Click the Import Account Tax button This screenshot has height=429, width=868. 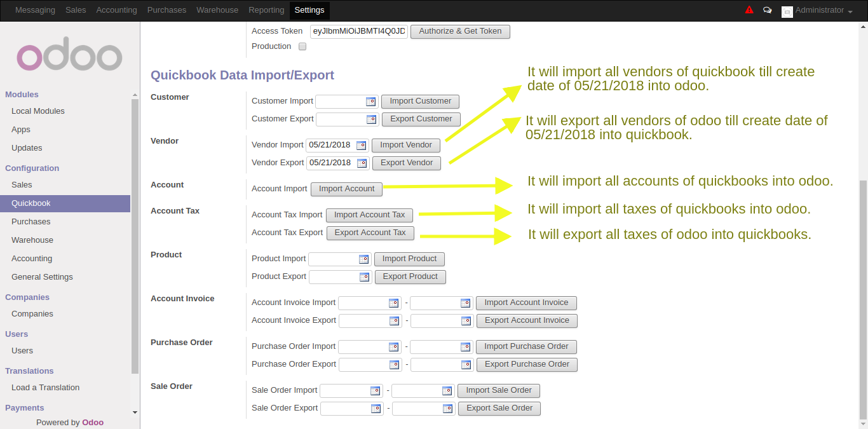click(x=370, y=215)
